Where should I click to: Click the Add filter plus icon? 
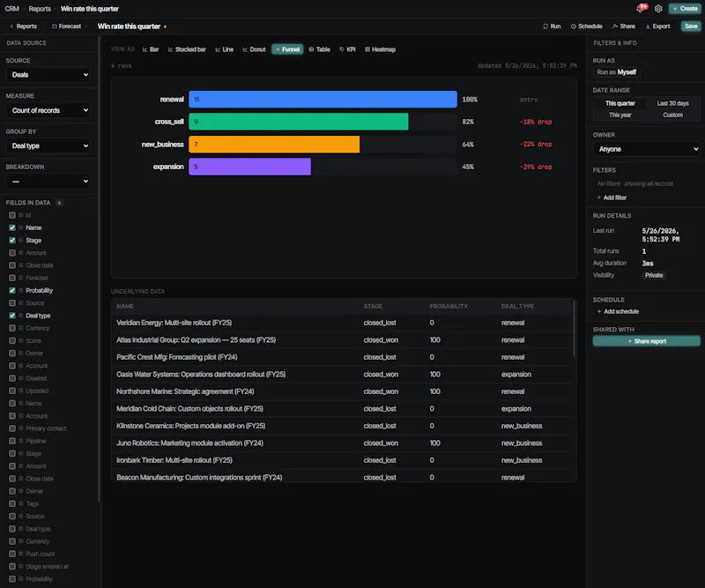tap(599, 197)
